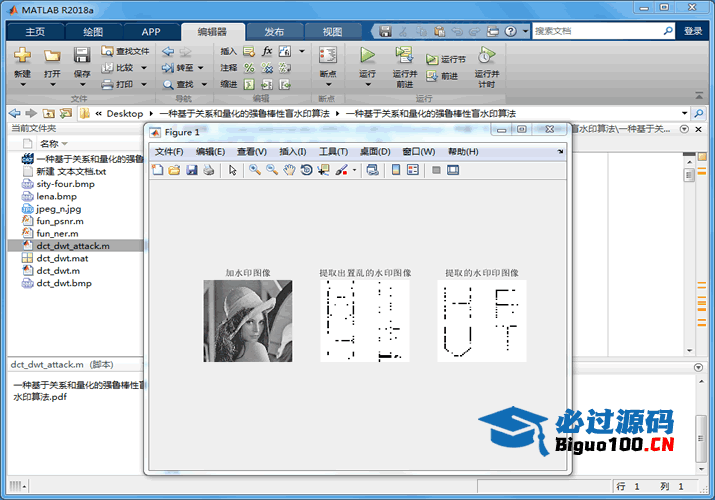Toggle the Insert Colorbar icon in Figure toolbar
The image size is (715, 500).
(x=396, y=170)
